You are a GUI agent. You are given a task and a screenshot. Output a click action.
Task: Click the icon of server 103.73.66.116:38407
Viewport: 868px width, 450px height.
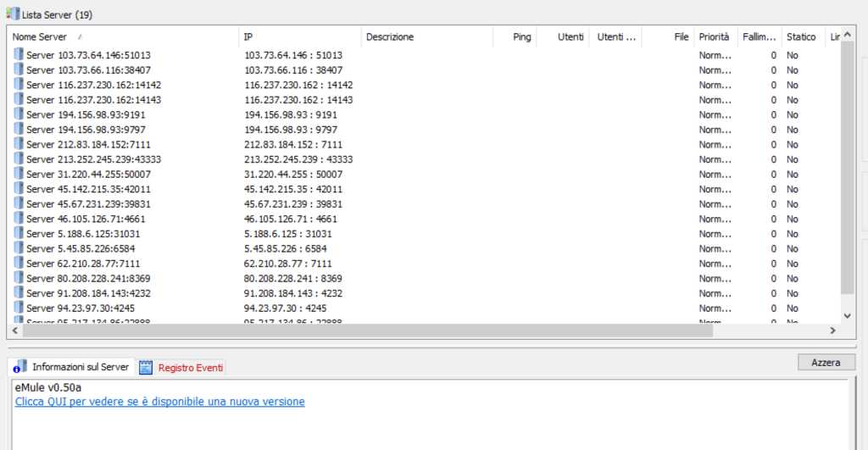point(19,69)
